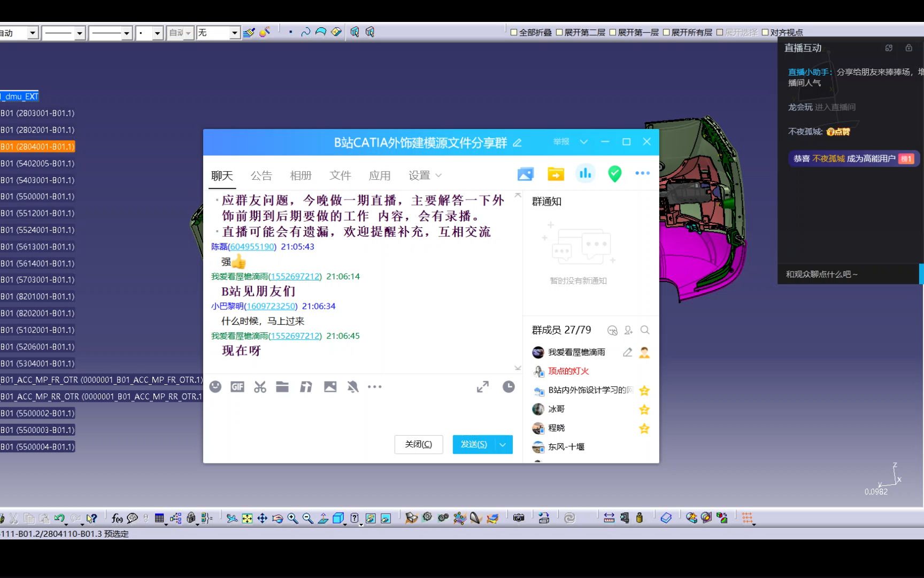Click the folder send-file icon in chat toolbar
The image size is (924, 578).
pos(282,386)
